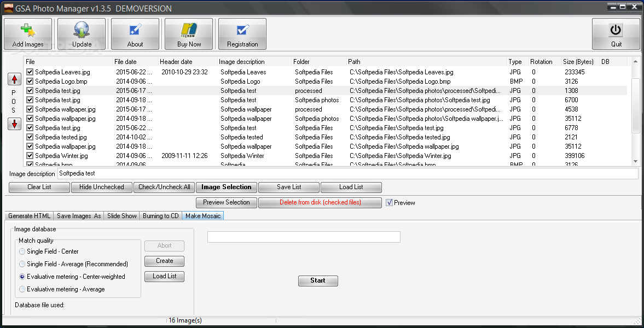Uncheck Softpedia Leaves.jpg checkbox
This screenshot has height=328, width=644.
click(30, 72)
